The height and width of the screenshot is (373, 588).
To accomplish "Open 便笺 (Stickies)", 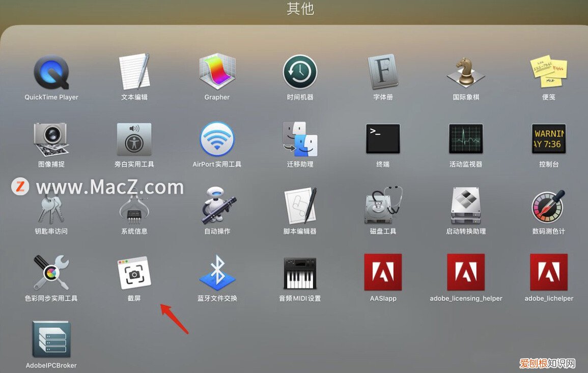I will [548, 71].
